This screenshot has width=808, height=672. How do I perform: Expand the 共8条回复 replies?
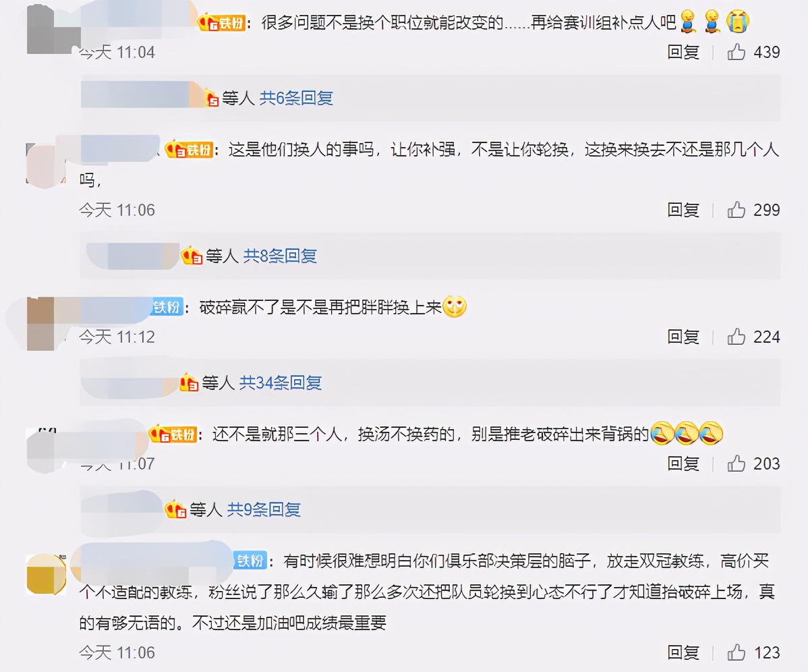280,255
